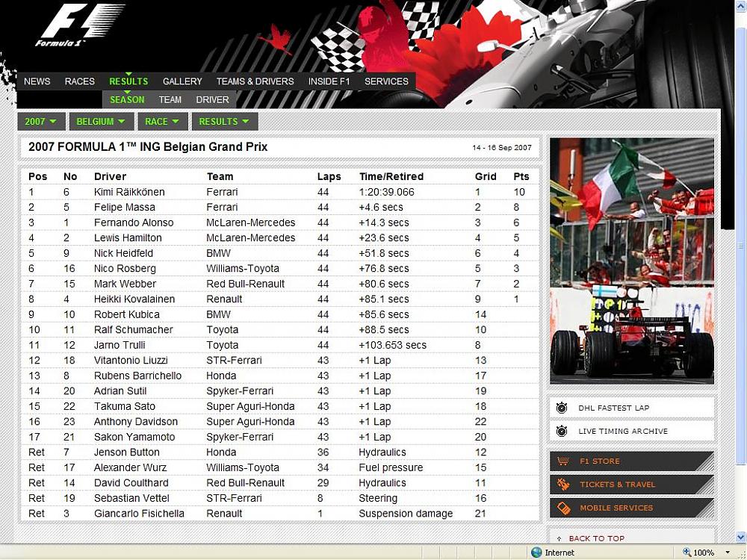Click the winning time 1:20:39.066
747x560 pixels.
point(386,192)
